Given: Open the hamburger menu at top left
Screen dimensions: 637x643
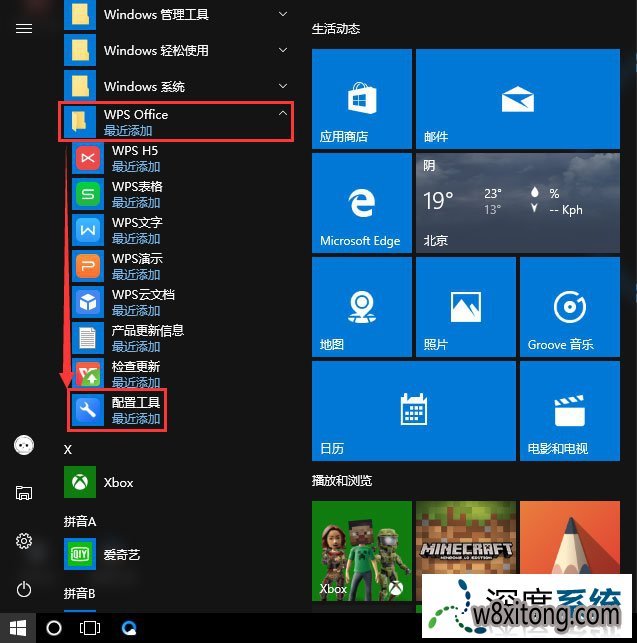Looking at the screenshot, I should (24, 29).
